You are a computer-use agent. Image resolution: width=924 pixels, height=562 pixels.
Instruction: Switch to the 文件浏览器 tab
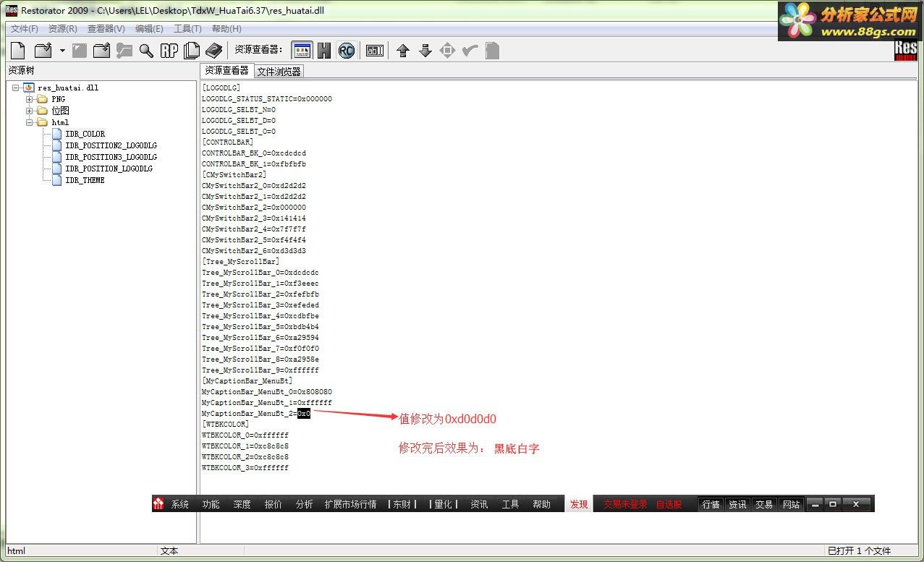(x=279, y=72)
